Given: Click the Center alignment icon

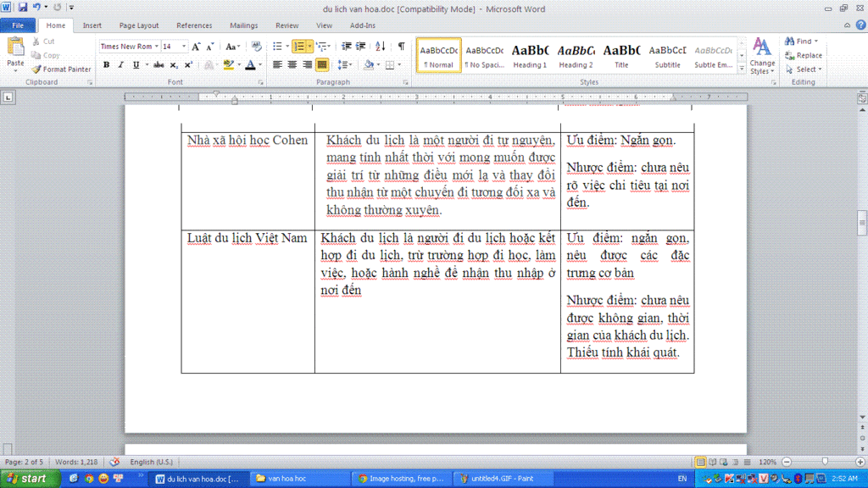Looking at the screenshot, I should tap(292, 64).
